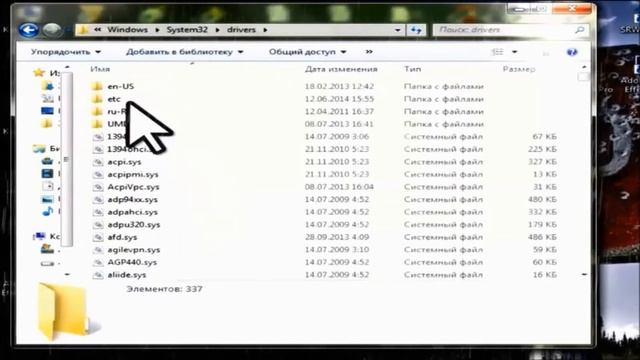The width and height of the screenshot is (640, 360).
Task: Go back with the blue Back arrow
Action: tap(29, 30)
